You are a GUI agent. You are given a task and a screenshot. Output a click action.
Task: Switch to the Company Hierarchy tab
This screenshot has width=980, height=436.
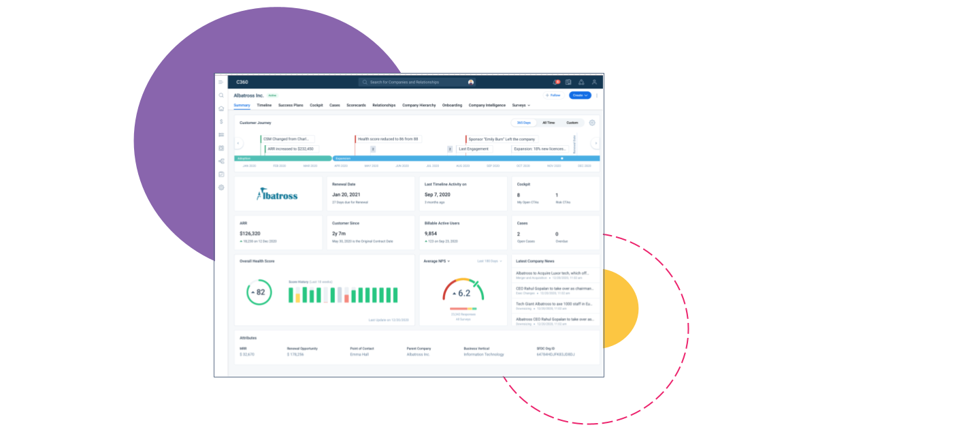click(x=419, y=105)
